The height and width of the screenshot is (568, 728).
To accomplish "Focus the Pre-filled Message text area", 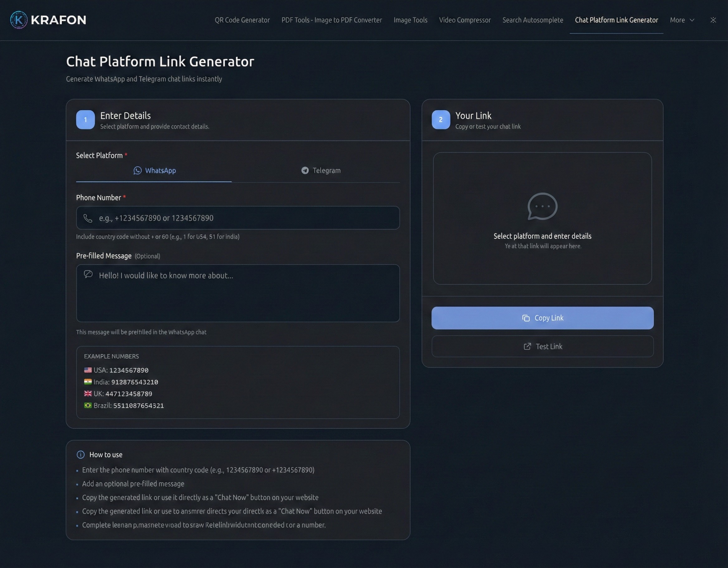I will click(x=238, y=293).
